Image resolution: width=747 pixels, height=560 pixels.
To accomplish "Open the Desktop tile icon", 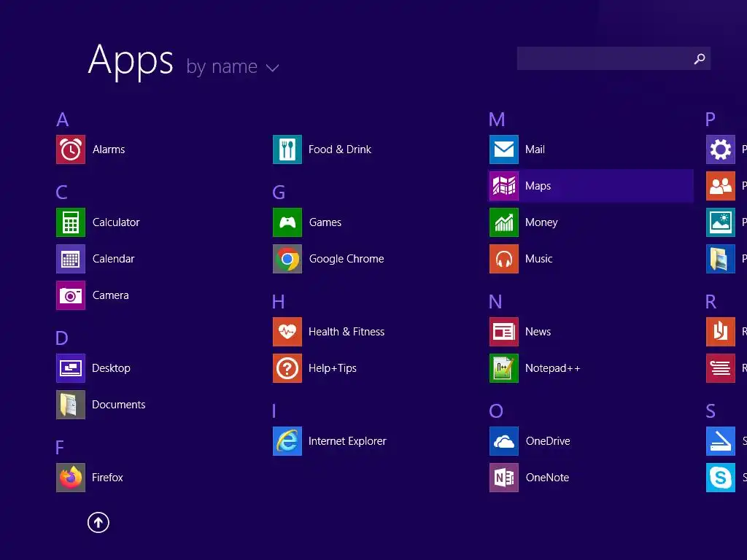I will click(71, 368).
